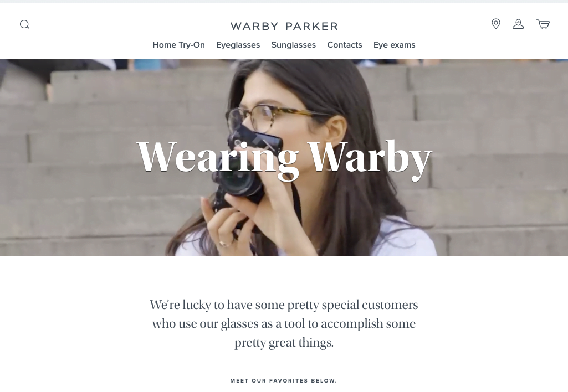Click the "special customers" intro paragraph
The width and height of the screenshot is (568, 392).
click(x=284, y=323)
